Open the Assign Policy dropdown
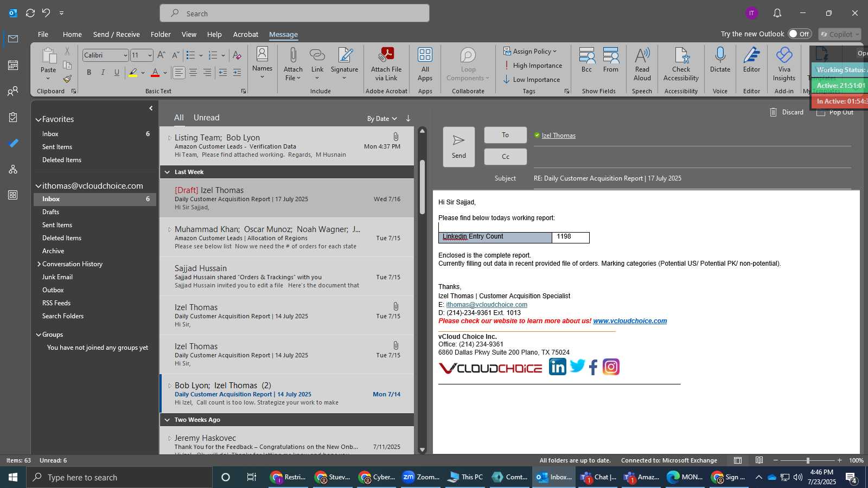Image resolution: width=868 pixels, height=488 pixels. point(530,51)
